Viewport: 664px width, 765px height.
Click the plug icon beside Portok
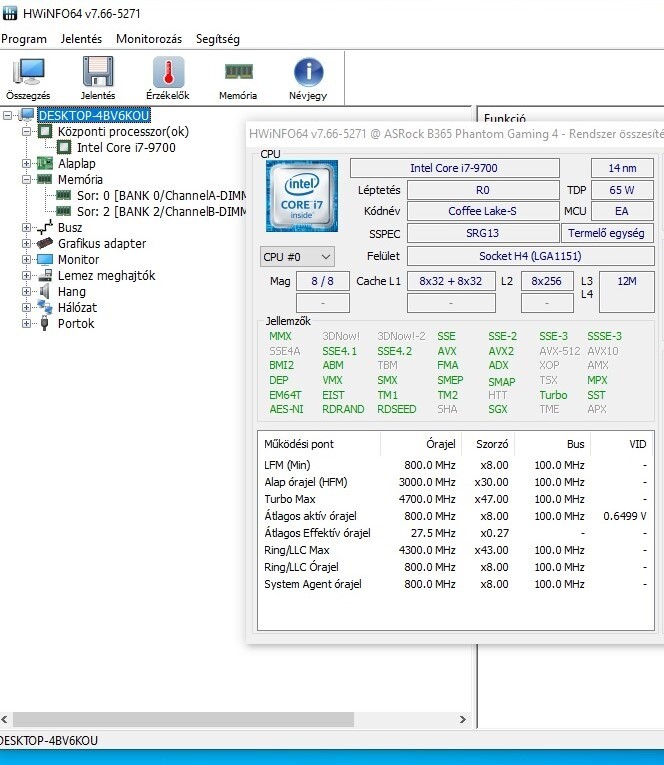coord(45,323)
